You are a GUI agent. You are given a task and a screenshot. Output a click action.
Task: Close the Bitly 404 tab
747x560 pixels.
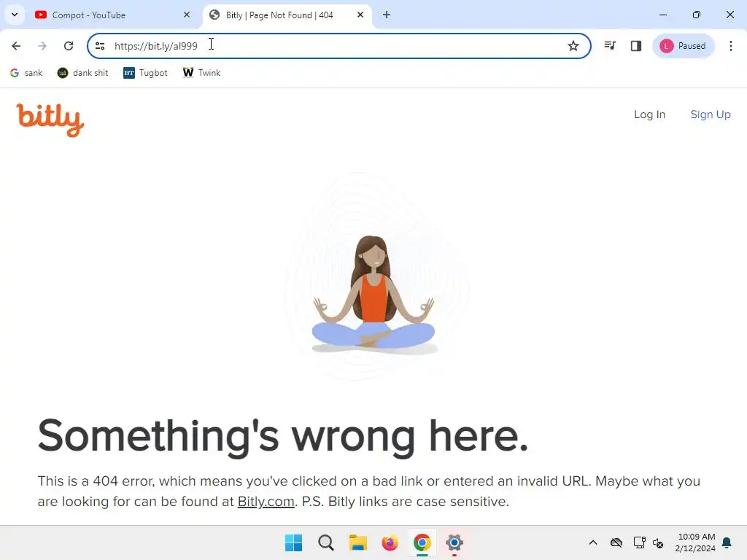tap(360, 15)
